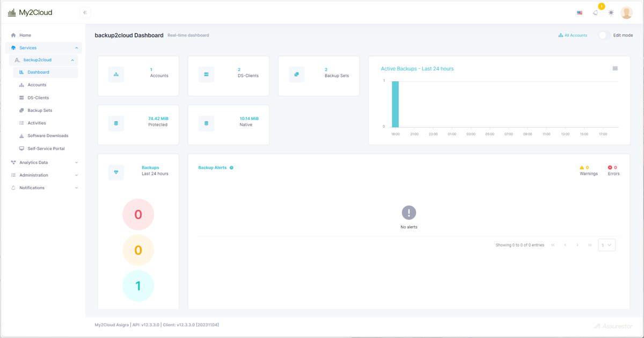Collapse the sidebar with arrow button
This screenshot has width=644, height=338.
pyautogui.click(x=85, y=12)
